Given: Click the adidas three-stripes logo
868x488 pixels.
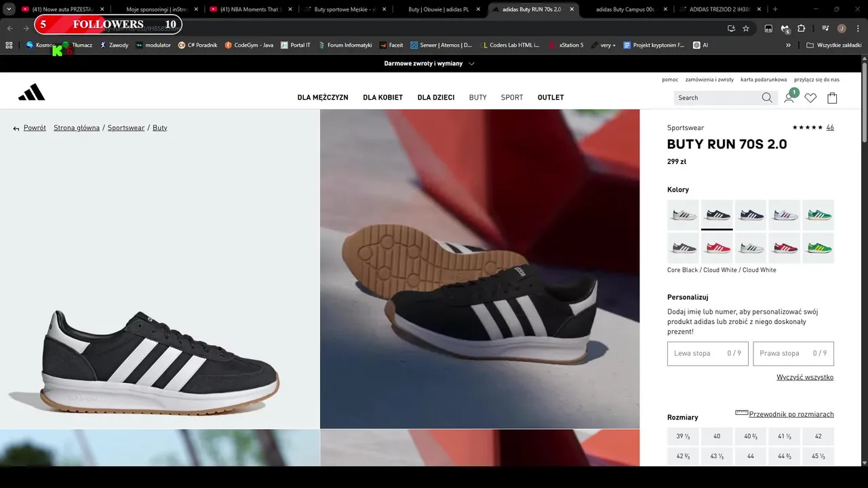Looking at the screenshot, I should pos(31,92).
